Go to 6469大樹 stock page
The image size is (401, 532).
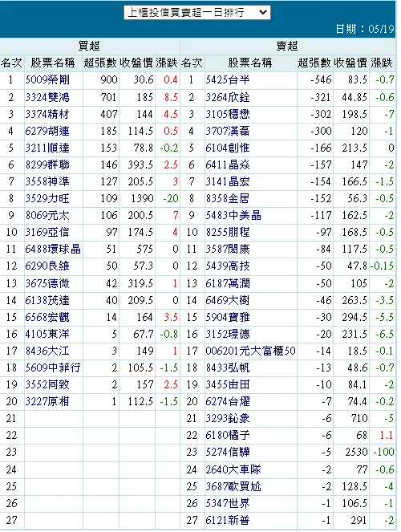pos(228,301)
